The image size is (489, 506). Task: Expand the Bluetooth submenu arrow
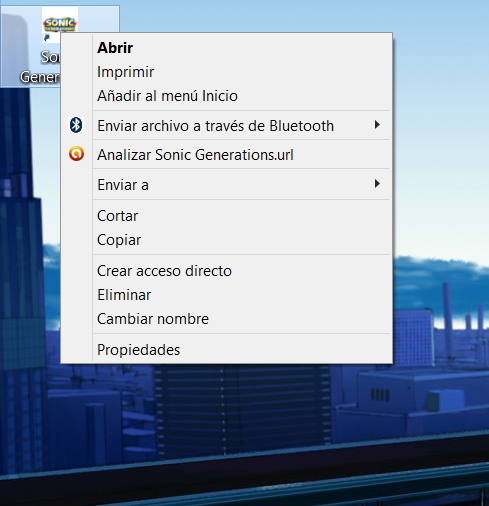click(x=377, y=125)
